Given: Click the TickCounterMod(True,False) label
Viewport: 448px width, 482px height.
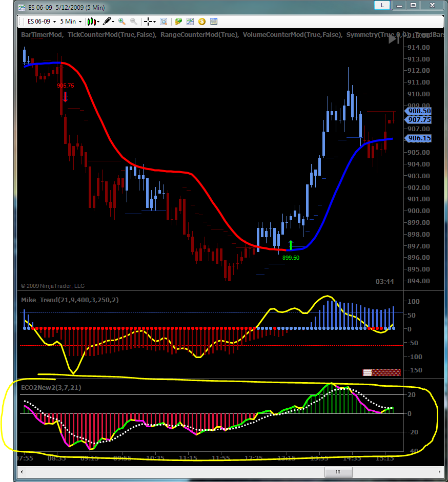Looking at the screenshot, I should click(111, 34).
